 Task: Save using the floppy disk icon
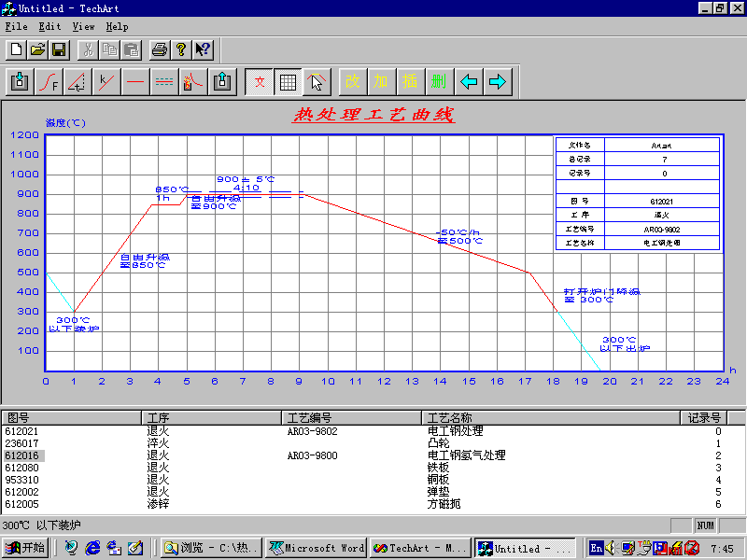(58, 49)
